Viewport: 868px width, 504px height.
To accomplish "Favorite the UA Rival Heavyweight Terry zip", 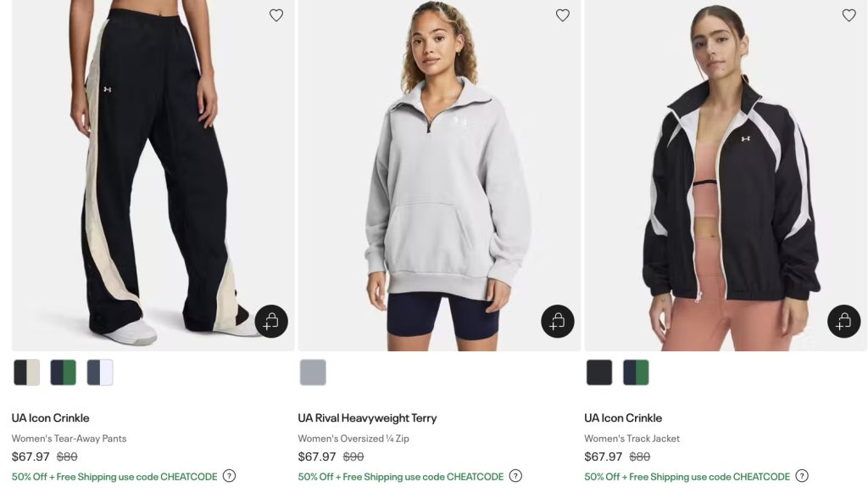I will 563,15.
